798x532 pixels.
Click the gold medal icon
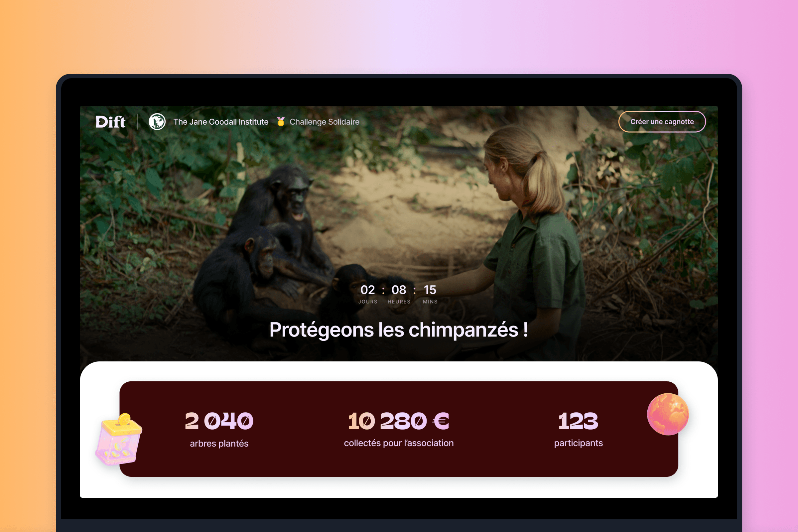[281, 121]
